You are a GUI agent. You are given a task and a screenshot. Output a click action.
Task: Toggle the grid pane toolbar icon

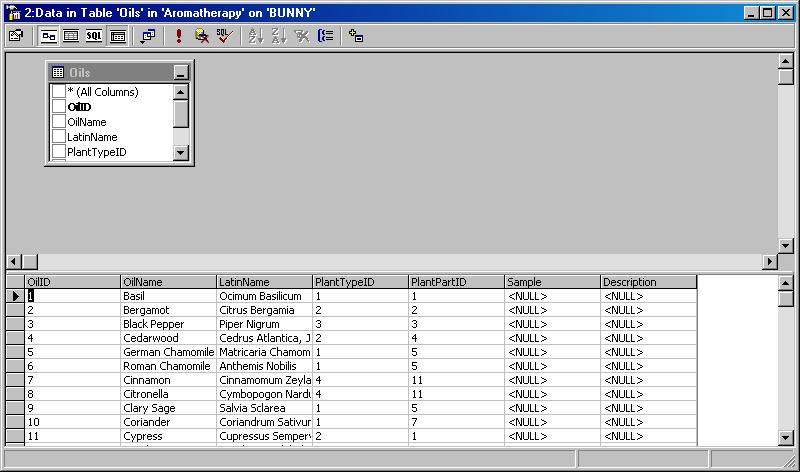click(x=71, y=35)
